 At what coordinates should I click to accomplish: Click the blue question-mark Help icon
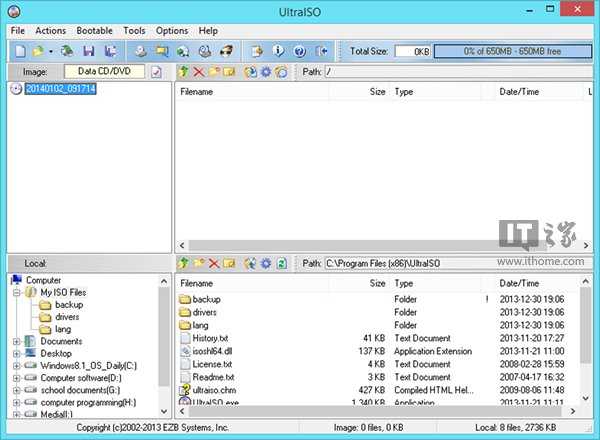coord(300,51)
